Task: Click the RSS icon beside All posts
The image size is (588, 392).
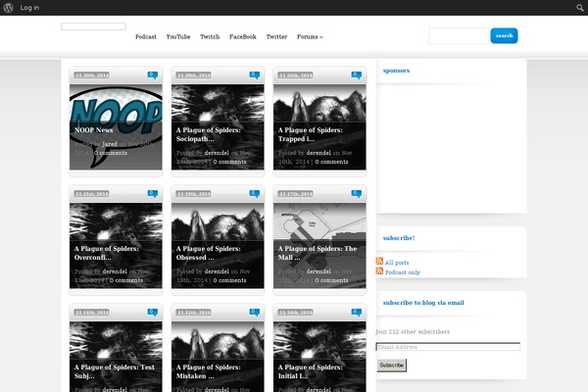Action: coord(379,261)
